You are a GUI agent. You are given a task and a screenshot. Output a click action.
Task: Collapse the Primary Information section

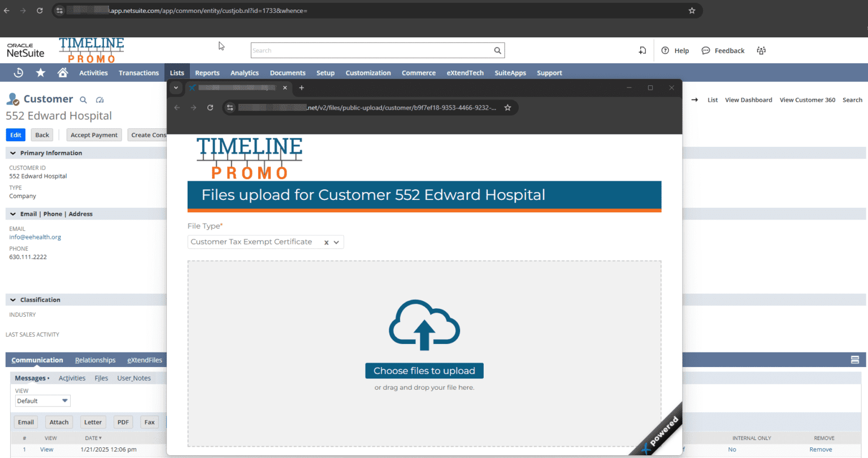pyautogui.click(x=12, y=152)
